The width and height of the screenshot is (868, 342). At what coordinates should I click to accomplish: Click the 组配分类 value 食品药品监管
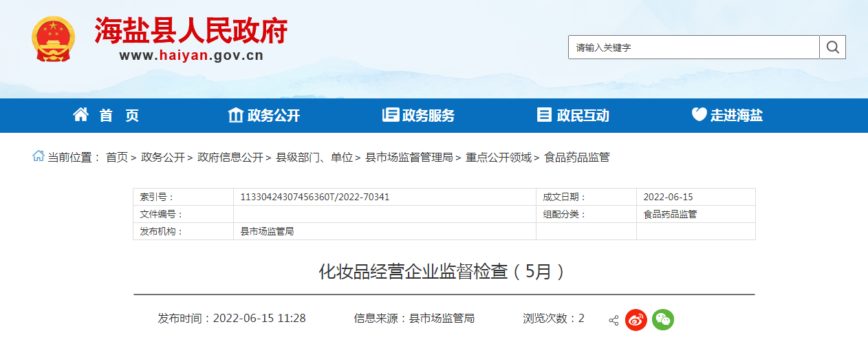670,214
